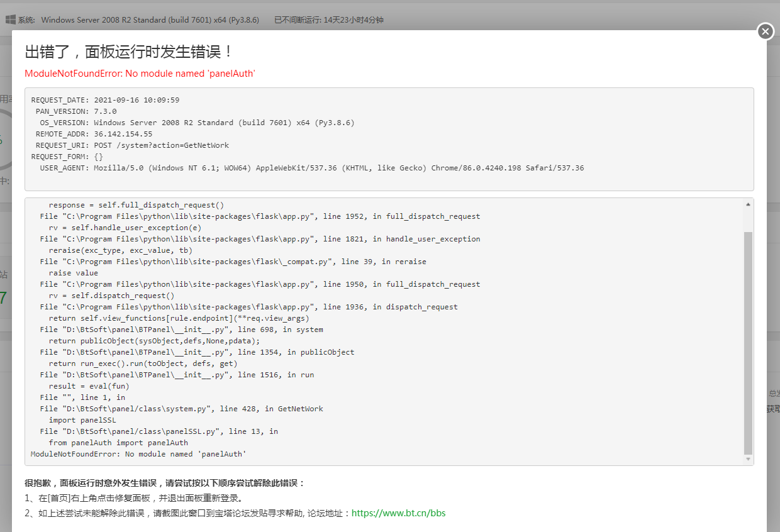Click the 'line 1354, in publicObject' line
This screenshot has width=780, height=532.
[x=197, y=352]
